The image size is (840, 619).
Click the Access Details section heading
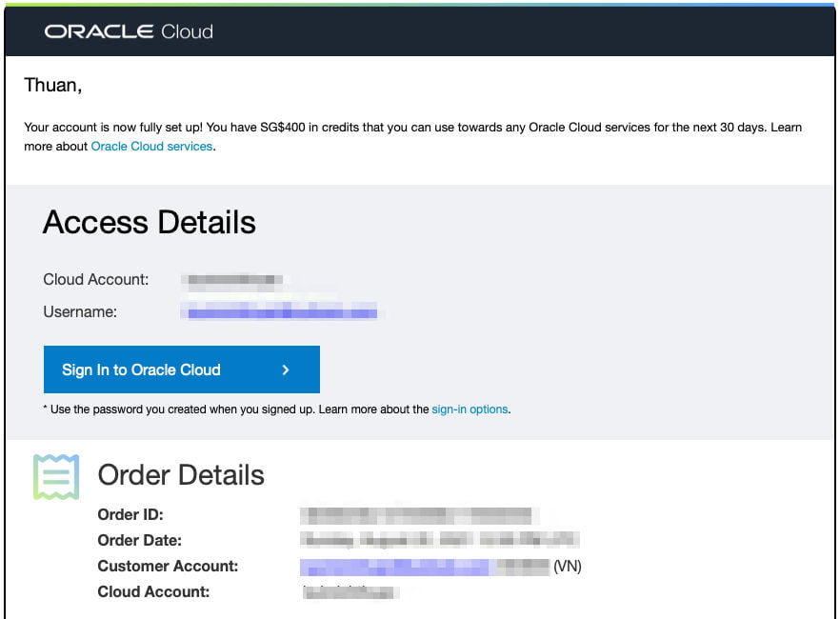point(149,222)
